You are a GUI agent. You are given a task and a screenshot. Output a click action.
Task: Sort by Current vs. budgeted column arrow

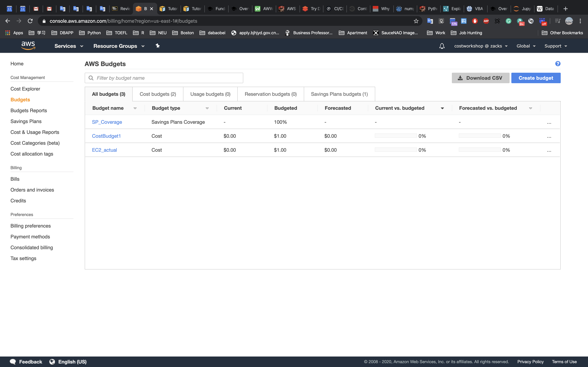point(442,108)
